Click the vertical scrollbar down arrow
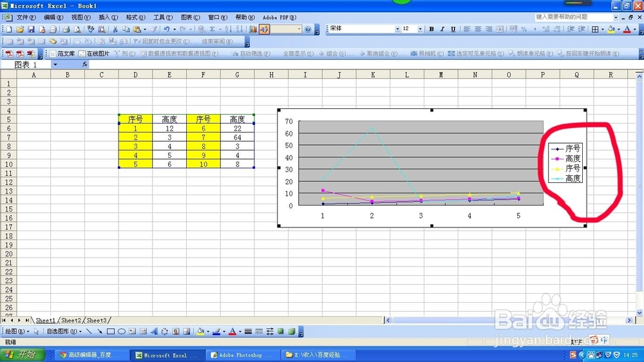Screen dimensions: 644x362 (x=639, y=312)
